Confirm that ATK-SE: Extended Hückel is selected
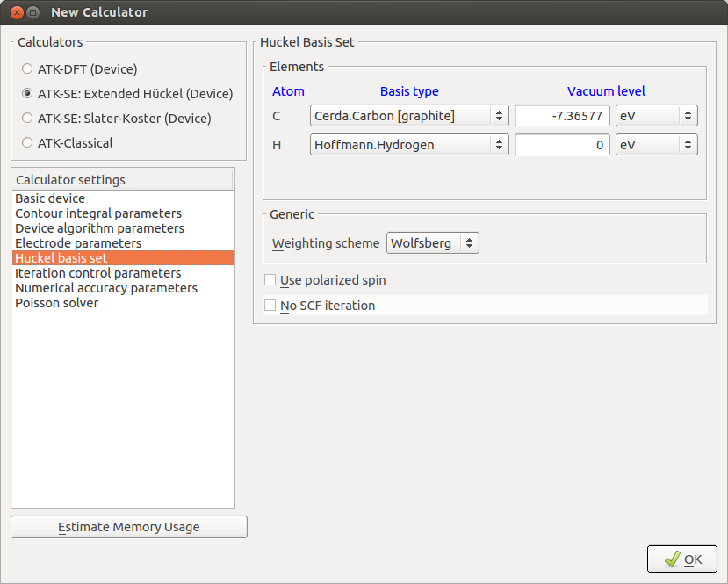Viewport: 728px width, 584px height. (x=26, y=93)
